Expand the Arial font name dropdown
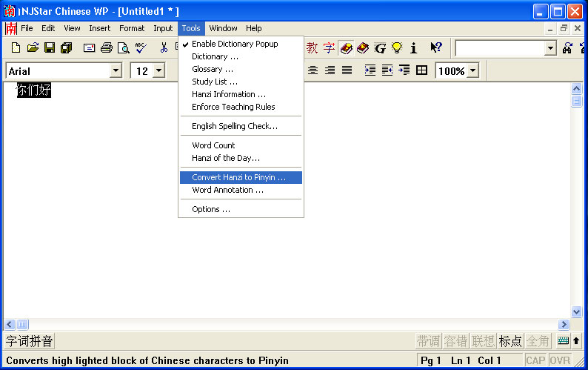Viewport: 588px width, 370px height. 116,70
